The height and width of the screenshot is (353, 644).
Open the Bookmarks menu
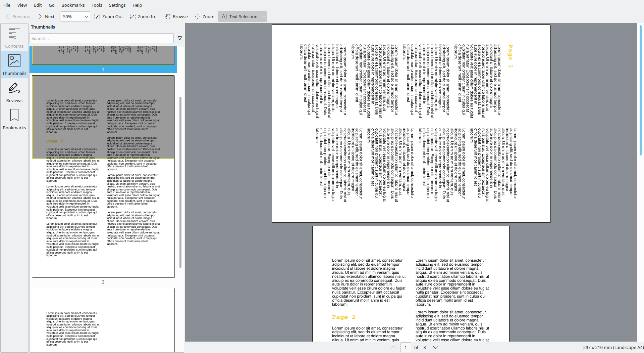(x=73, y=5)
